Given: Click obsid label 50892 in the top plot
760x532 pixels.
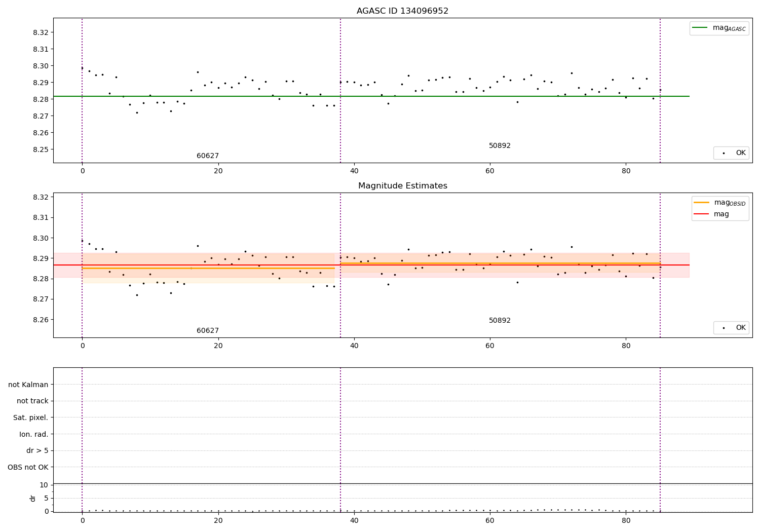Looking at the screenshot, I should pos(500,145).
